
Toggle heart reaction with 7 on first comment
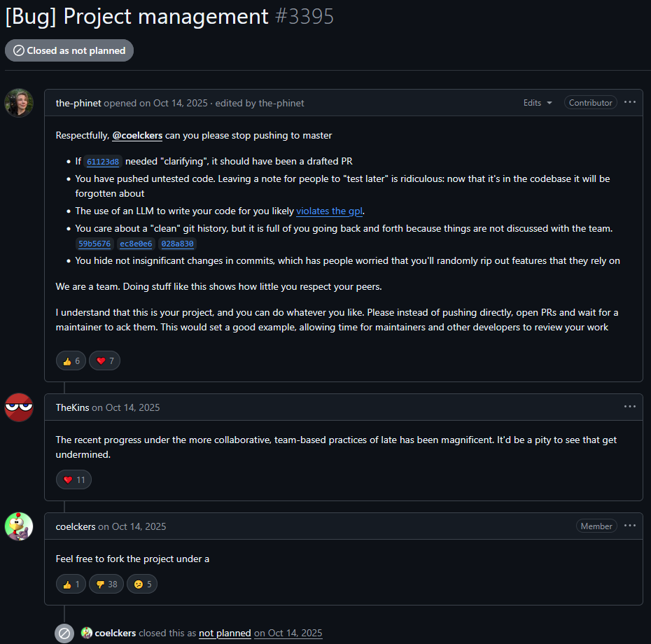[x=105, y=361]
